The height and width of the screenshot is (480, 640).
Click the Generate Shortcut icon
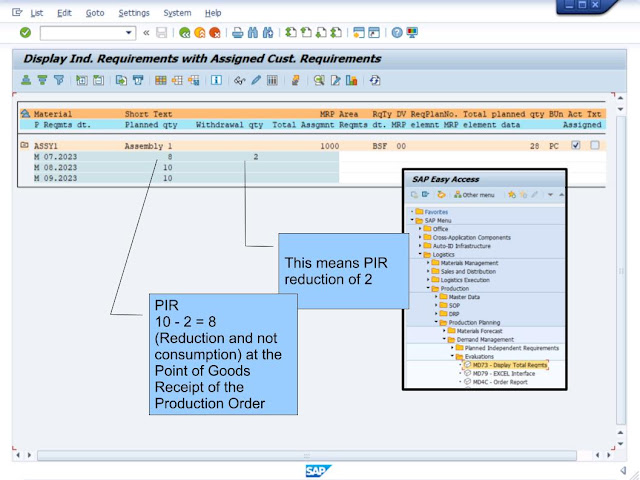[374, 32]
